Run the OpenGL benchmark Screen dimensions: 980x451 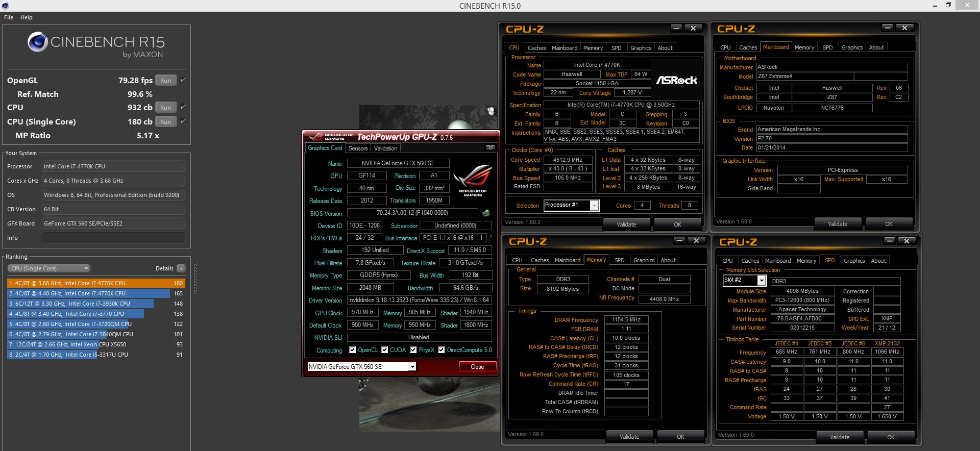[166, 81]
